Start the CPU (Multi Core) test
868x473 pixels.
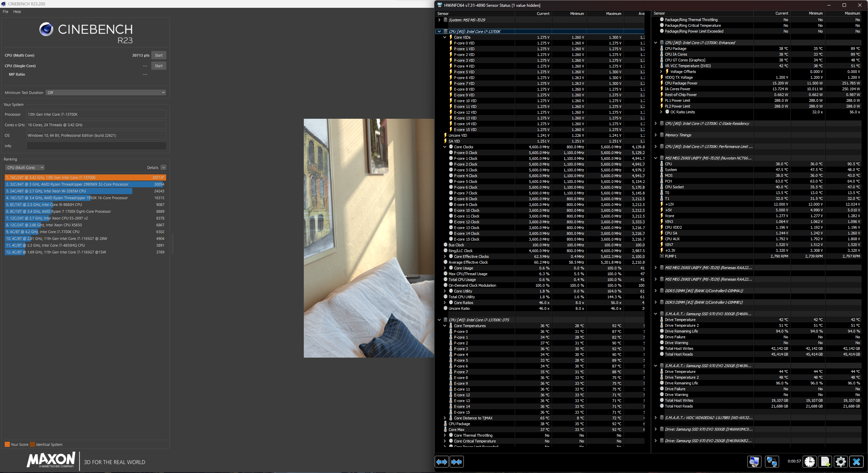(x=159, y=55)
